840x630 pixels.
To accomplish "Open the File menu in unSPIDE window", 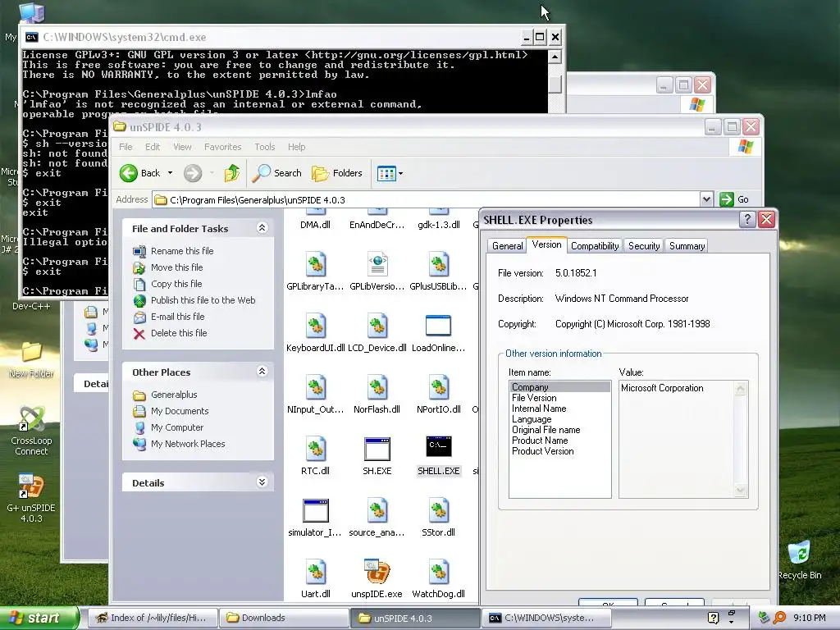I will coord(126,147).
